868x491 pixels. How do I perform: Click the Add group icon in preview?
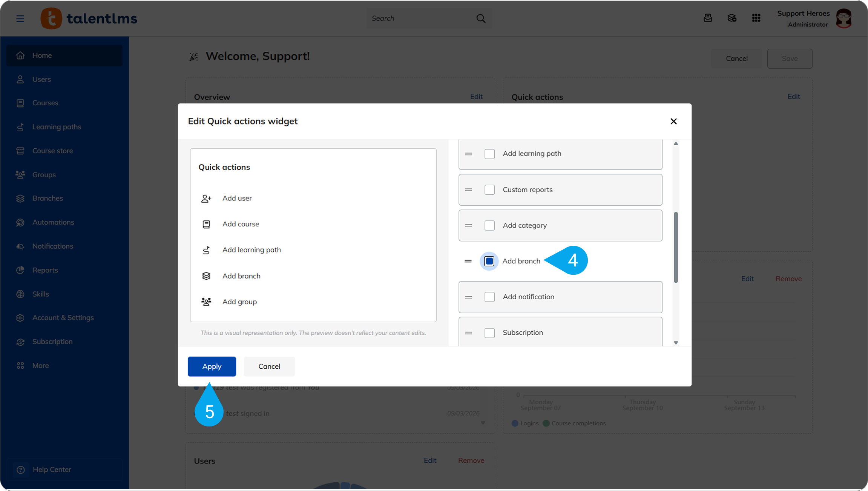[206, 302]
